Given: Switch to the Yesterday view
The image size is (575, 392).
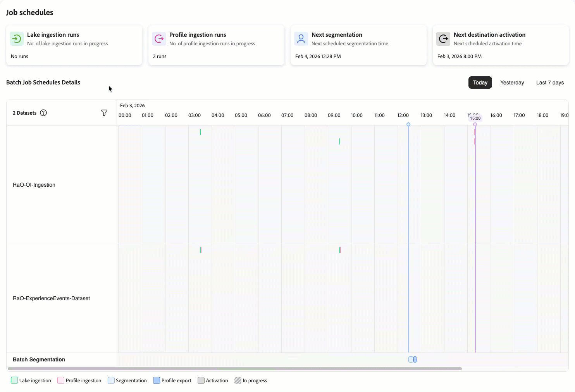Looking at the screenshot, I should (512, 83).
